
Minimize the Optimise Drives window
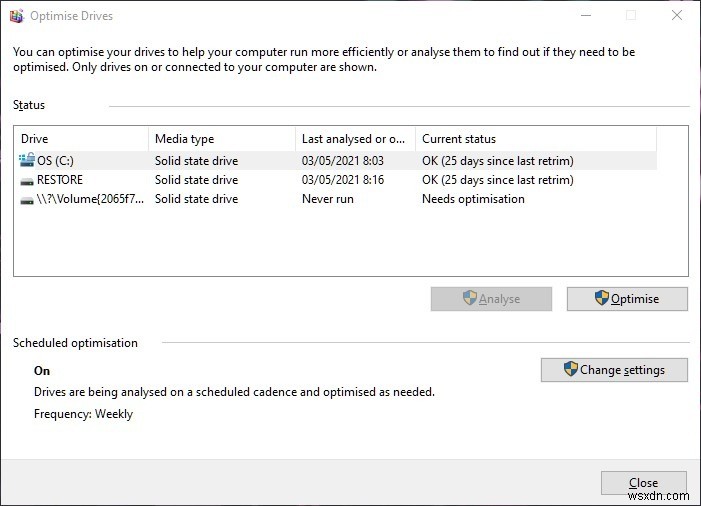(x=586, y=16)
